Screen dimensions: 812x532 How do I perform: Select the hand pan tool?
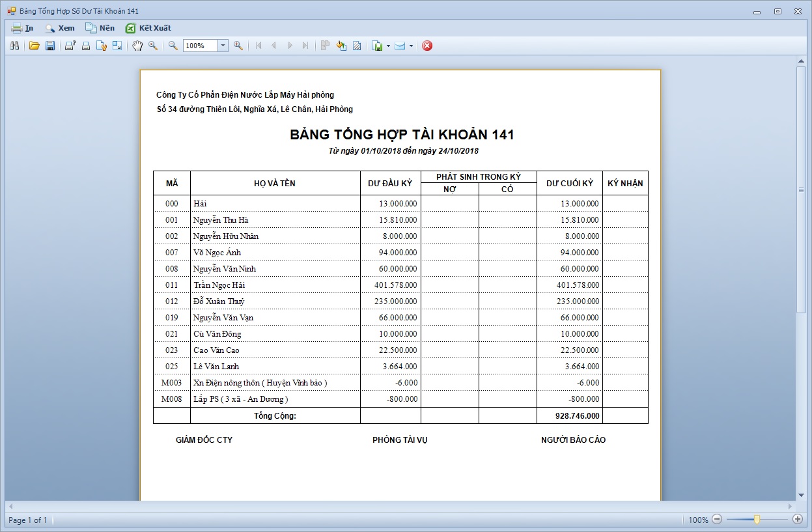(137, 46)
